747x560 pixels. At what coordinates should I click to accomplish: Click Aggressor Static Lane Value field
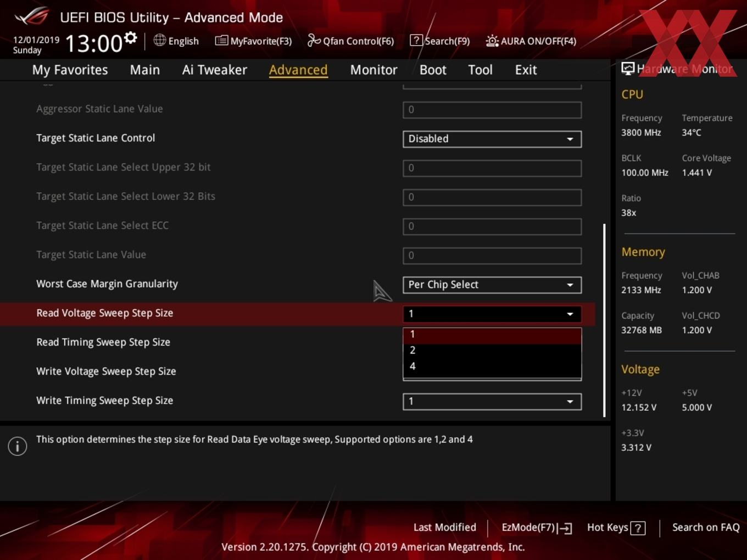[x=492, y=110]
